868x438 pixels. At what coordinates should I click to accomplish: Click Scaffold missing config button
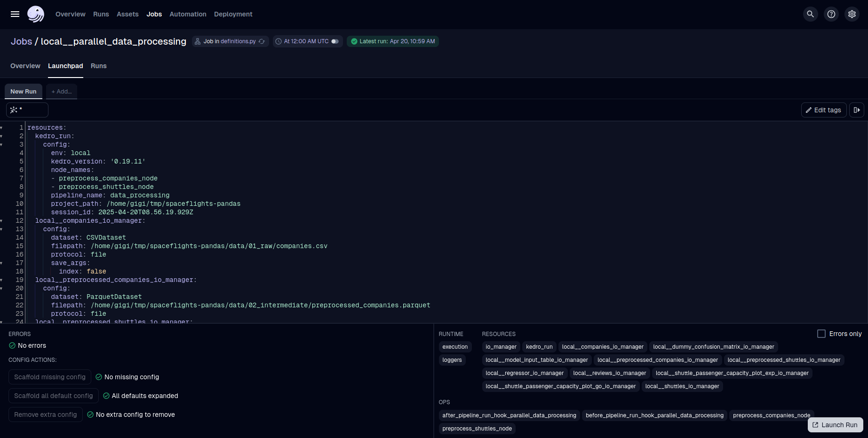[50, 377]
